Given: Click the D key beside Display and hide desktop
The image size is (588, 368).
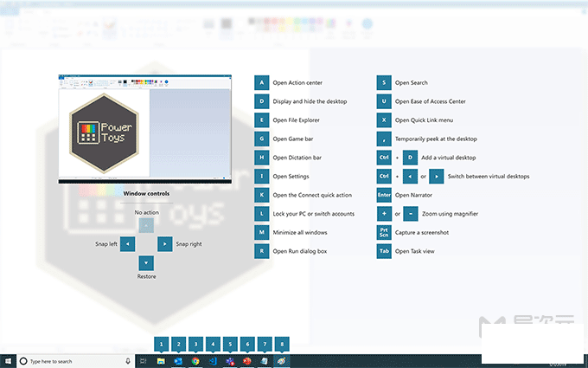Looking at the screenshot, I should [261, 101].
